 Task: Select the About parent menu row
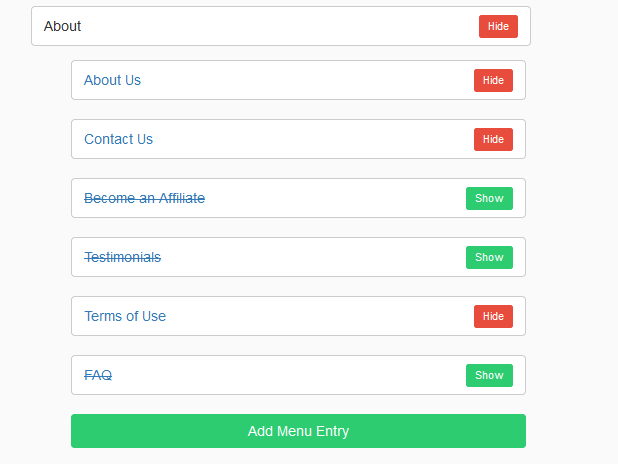281,26
